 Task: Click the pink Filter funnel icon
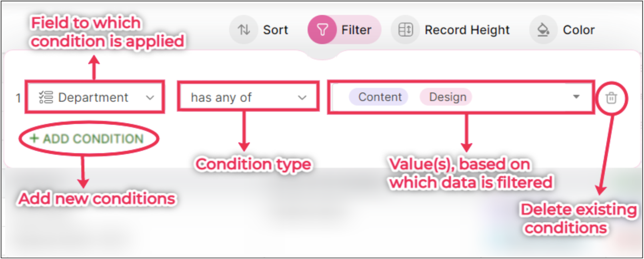tap(322, 30)
